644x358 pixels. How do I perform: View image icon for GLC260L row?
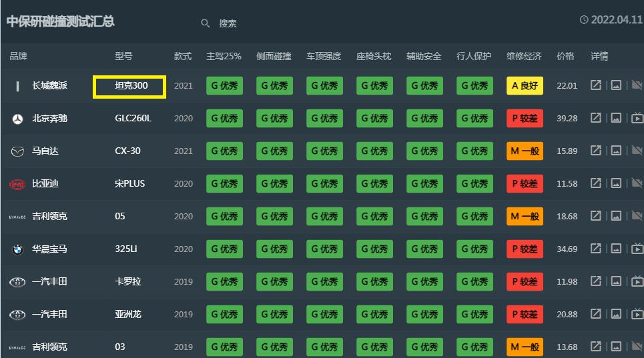616,118
